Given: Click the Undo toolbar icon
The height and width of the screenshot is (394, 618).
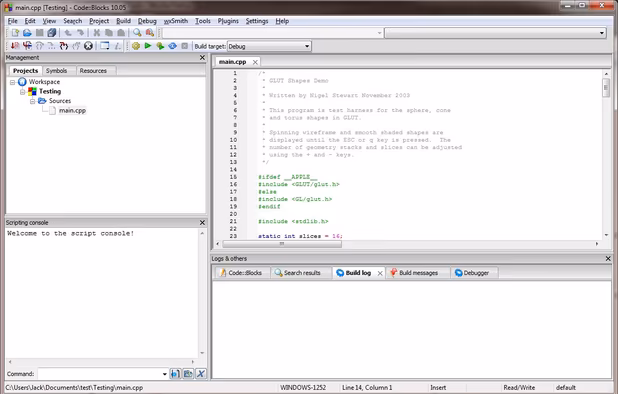Looking at the screenshot, I should (68, 33).
